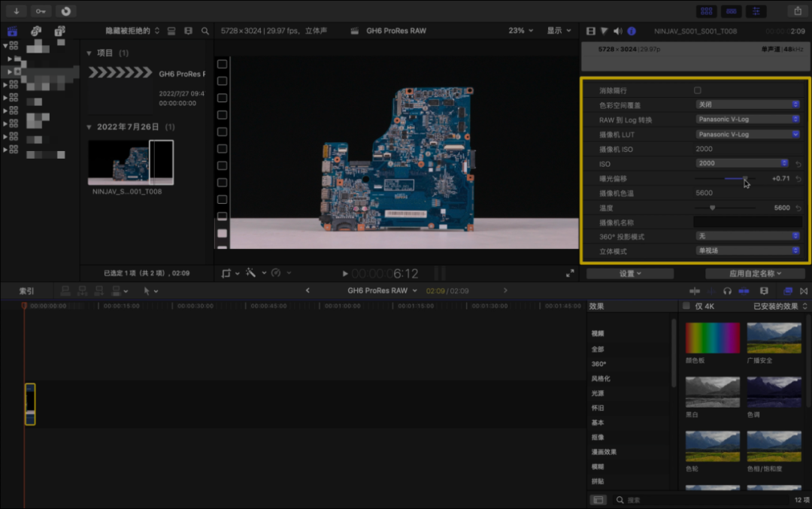Screen dimensions: 812x509
Task: Select the 光源 effects category
Action: [598, 393]
